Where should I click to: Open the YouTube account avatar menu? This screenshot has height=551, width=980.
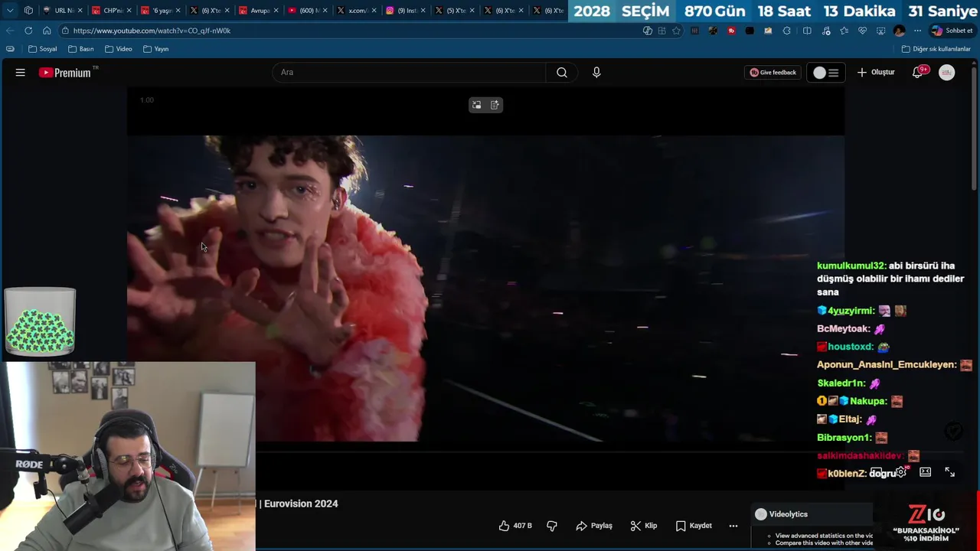(947, 73)
